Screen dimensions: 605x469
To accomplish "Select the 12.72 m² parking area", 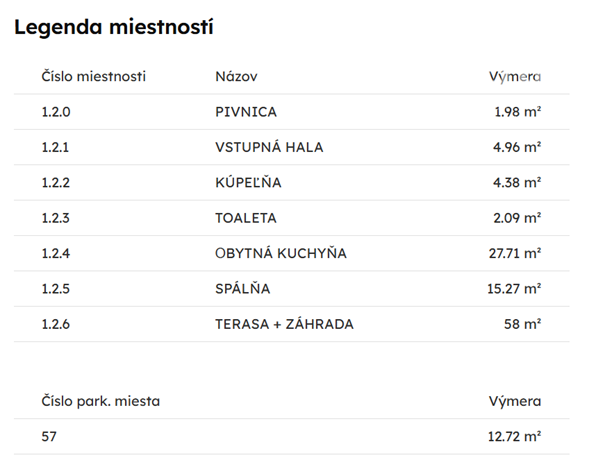I will [x=515, y=436].
